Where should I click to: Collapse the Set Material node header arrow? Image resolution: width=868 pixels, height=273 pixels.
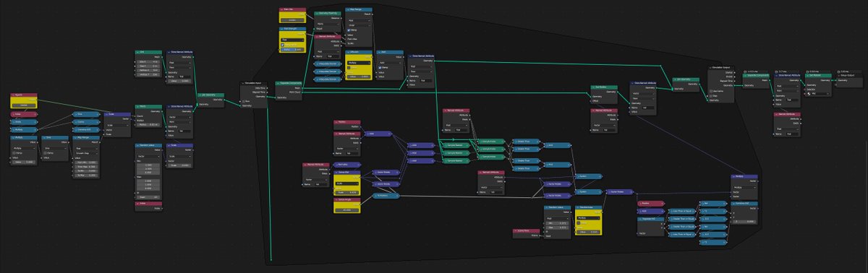[x=807, y=75]
